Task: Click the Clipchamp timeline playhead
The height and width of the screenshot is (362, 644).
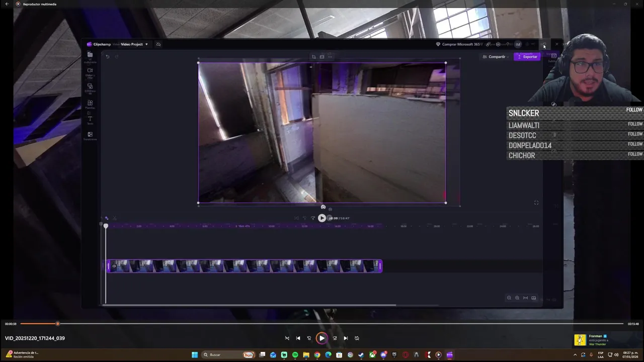Action: click(x=106, y=227)
